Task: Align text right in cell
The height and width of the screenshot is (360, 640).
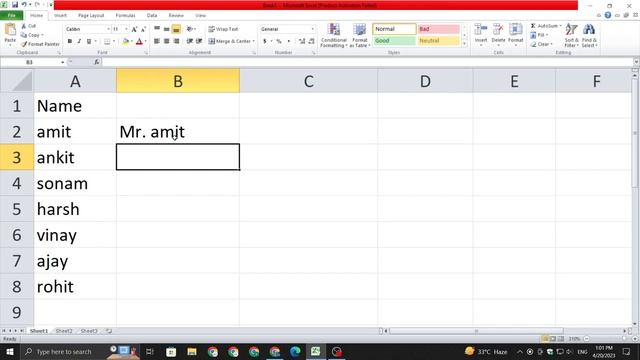Action: point(176,41)
